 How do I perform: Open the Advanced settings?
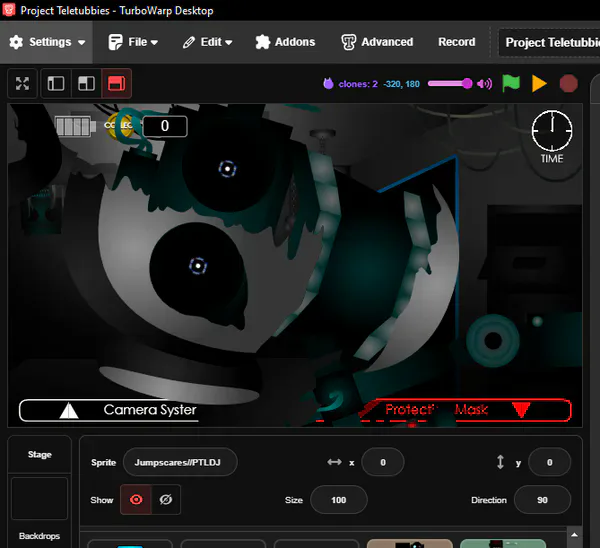(377, 42)
